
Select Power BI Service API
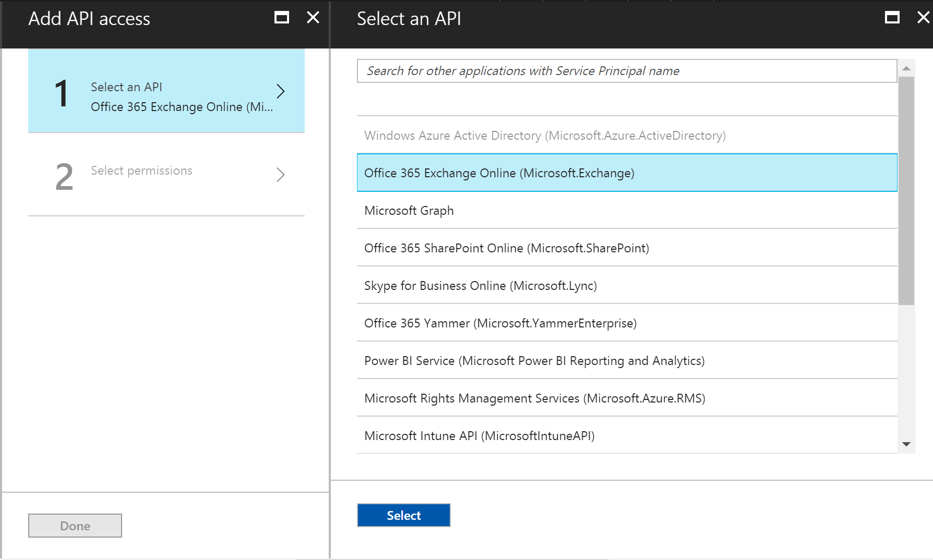coord(534,361)
